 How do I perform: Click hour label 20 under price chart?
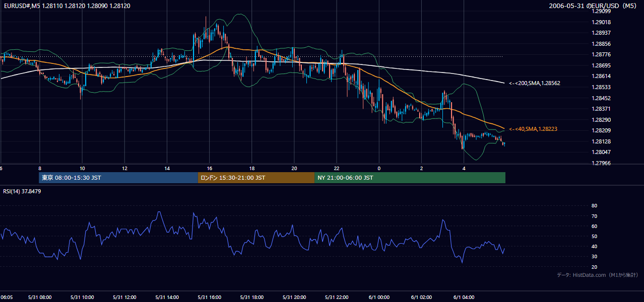(294, 168)
